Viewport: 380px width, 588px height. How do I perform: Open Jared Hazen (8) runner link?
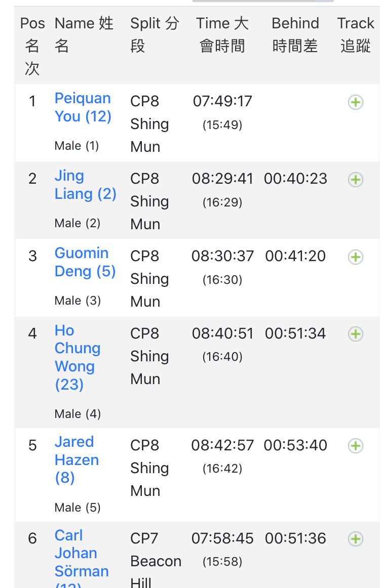[77, 460]
